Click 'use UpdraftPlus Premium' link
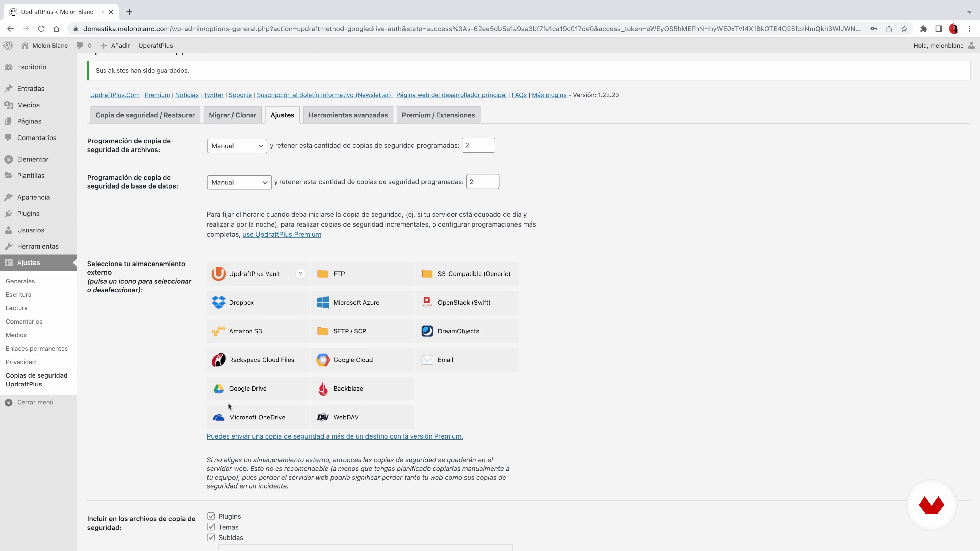Viewport: 980px width, 551px height. coord(281,235)
